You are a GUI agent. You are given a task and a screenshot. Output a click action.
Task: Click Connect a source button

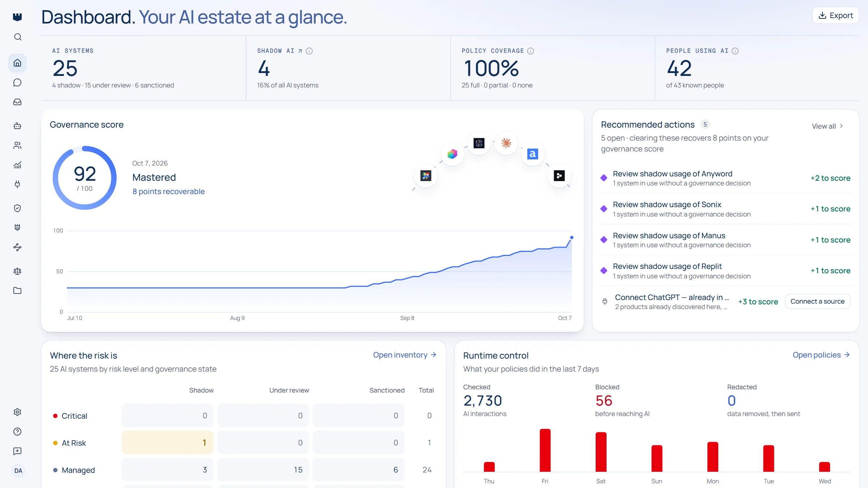tap(817, 301)
